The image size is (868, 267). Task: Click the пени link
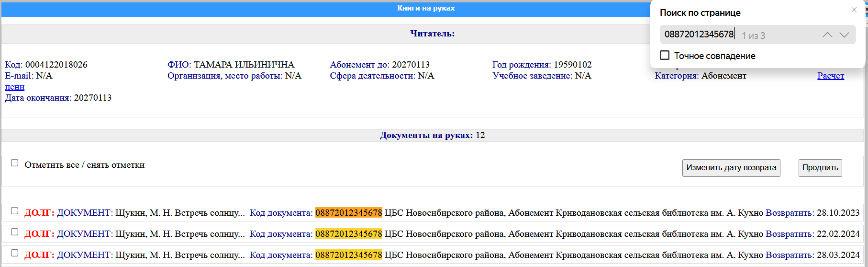coord(14,87)
